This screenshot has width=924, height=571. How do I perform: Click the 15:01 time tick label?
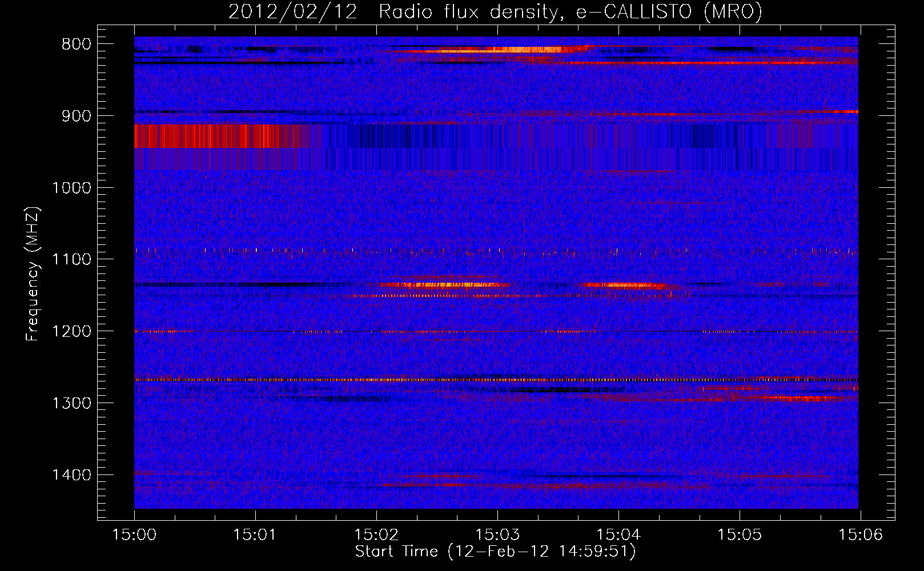(256, 535)
